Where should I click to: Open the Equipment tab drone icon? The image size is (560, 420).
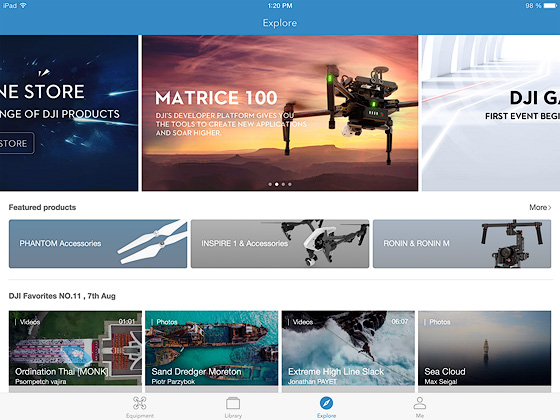pyautogui.click(x=140, y=403)
